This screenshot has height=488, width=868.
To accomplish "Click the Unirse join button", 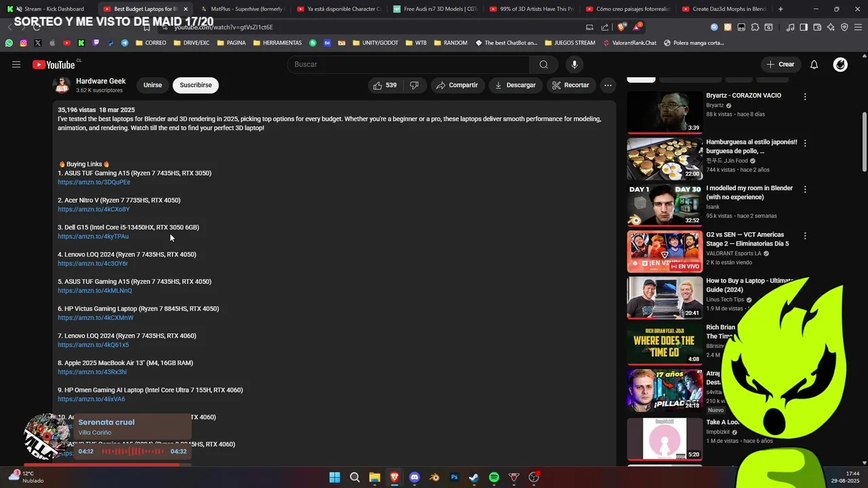I will tap(153, 85).
